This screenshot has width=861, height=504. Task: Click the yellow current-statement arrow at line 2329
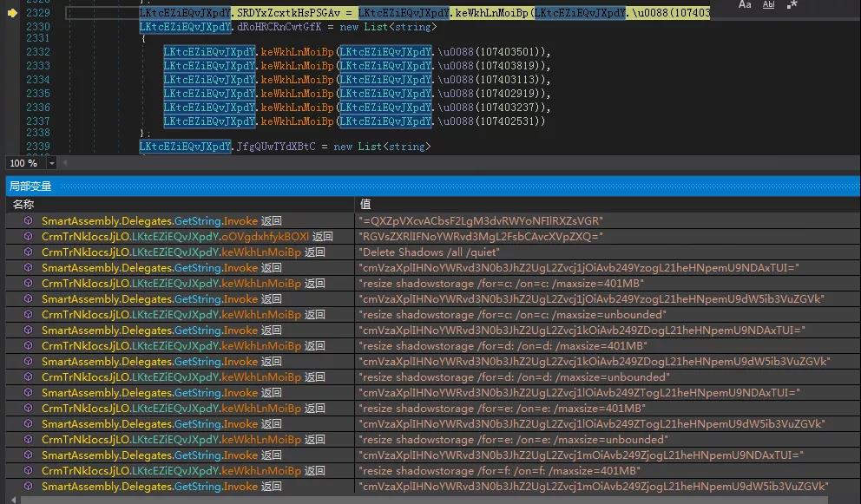[x=12, y=13]
